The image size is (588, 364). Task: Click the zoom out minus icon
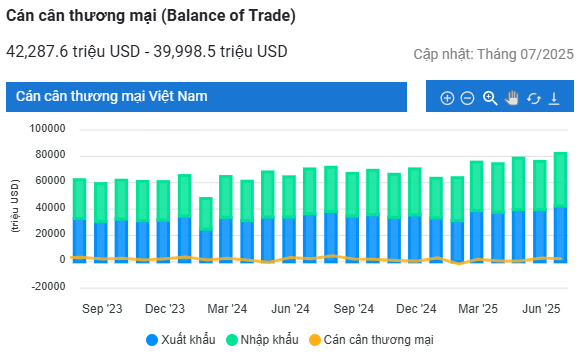[467, 98]
